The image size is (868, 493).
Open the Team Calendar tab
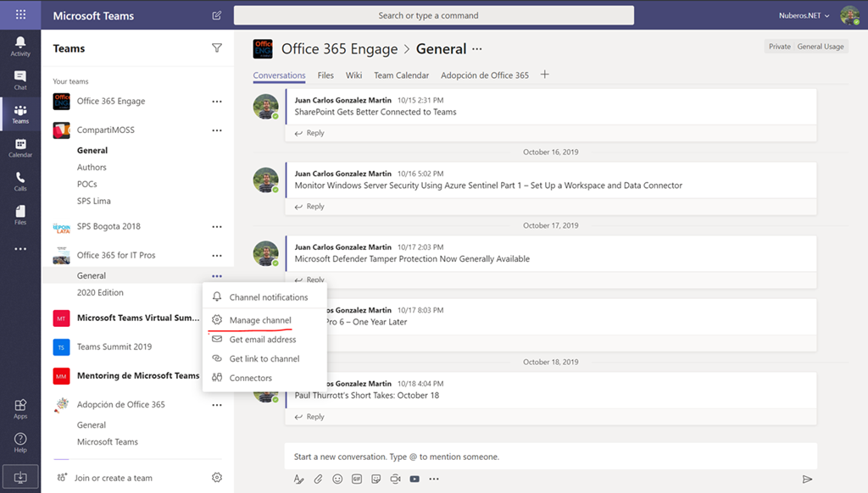tap(401, 75)
